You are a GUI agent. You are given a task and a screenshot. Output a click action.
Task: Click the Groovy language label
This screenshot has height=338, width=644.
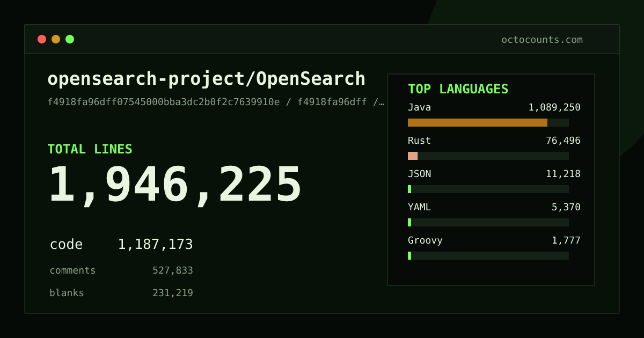pyautogui.click(x=425, y=240)
